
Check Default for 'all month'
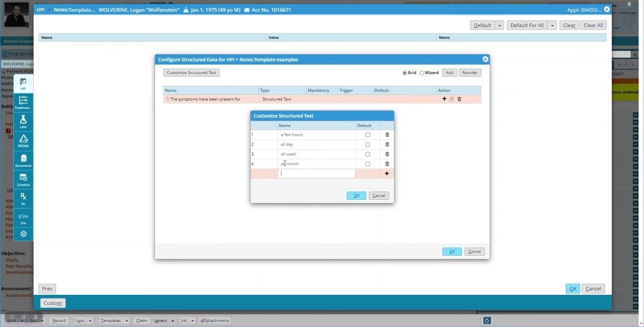coord(368,163)
